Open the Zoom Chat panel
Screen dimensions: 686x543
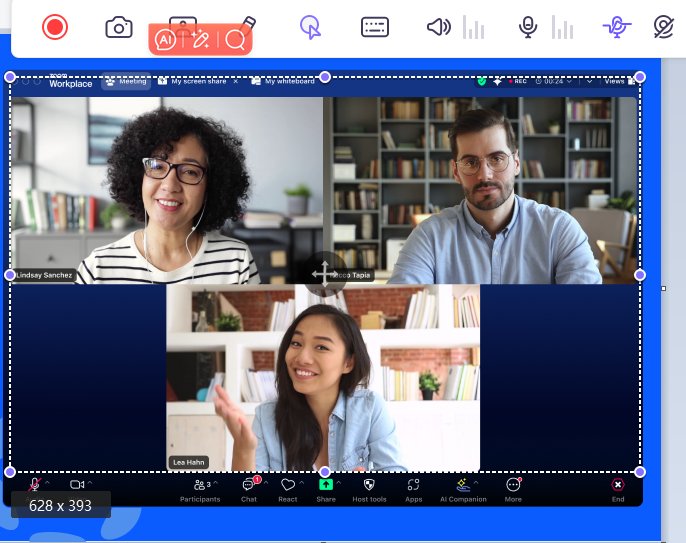pos(249,488)
